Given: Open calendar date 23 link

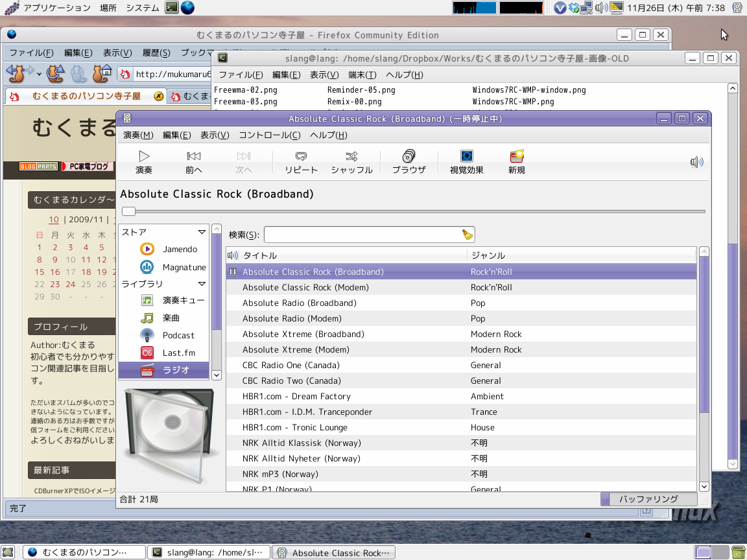Looking at the screenshot, I should (x=55, y=284).
